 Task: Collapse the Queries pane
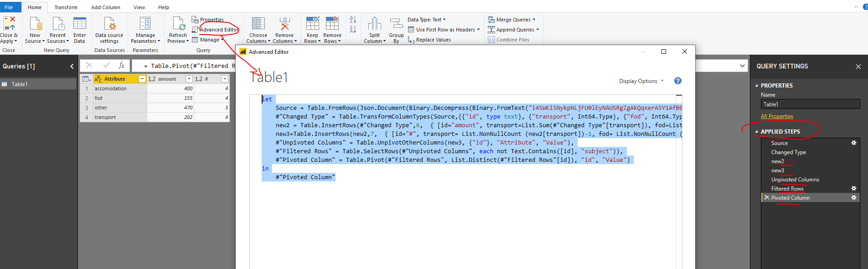(x=72, y=66)
